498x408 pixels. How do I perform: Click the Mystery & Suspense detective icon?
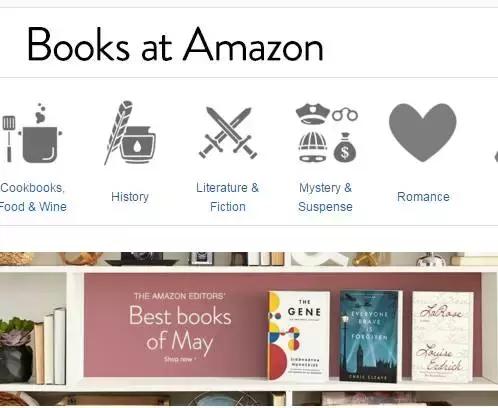(327, 133)
